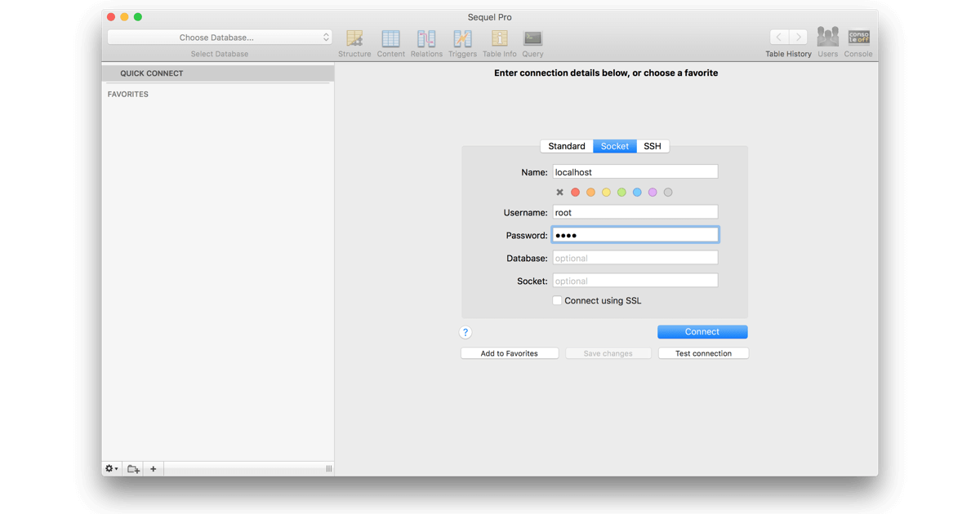Open the Triggers view
980x514 pixels.
tap(462, 43)
